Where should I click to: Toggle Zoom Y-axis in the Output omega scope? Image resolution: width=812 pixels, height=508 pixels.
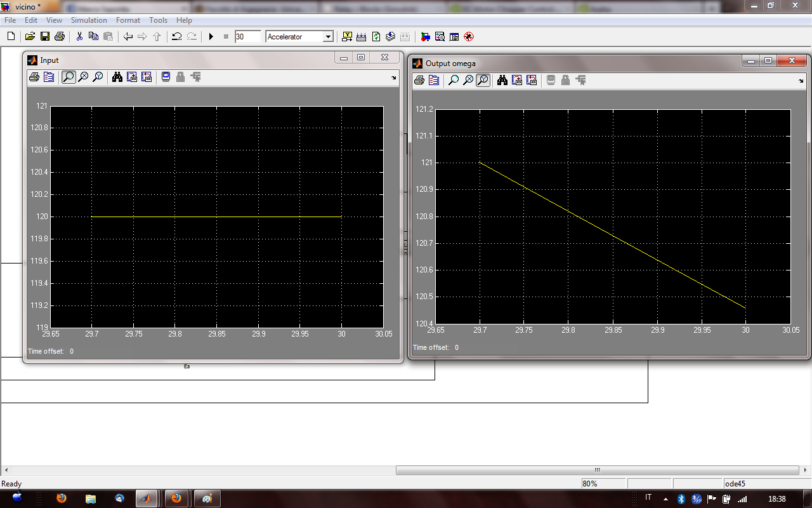click(x=483, y=80)
